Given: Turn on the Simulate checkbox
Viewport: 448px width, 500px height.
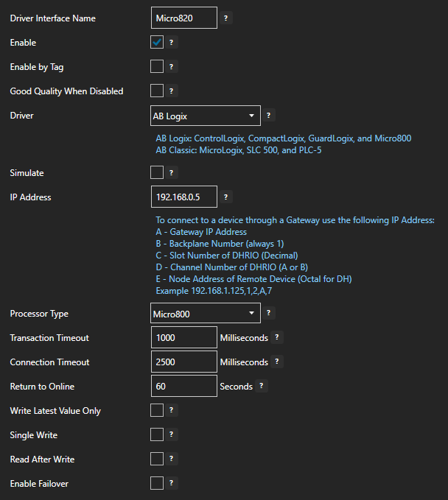Looking at the screenshot, I should tap(157, 172).
